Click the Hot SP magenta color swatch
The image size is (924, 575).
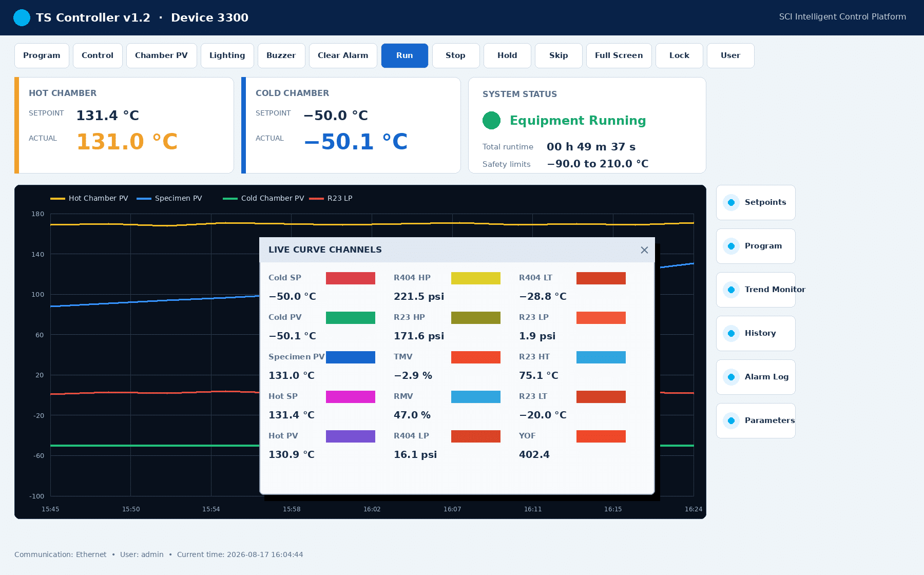351,397
